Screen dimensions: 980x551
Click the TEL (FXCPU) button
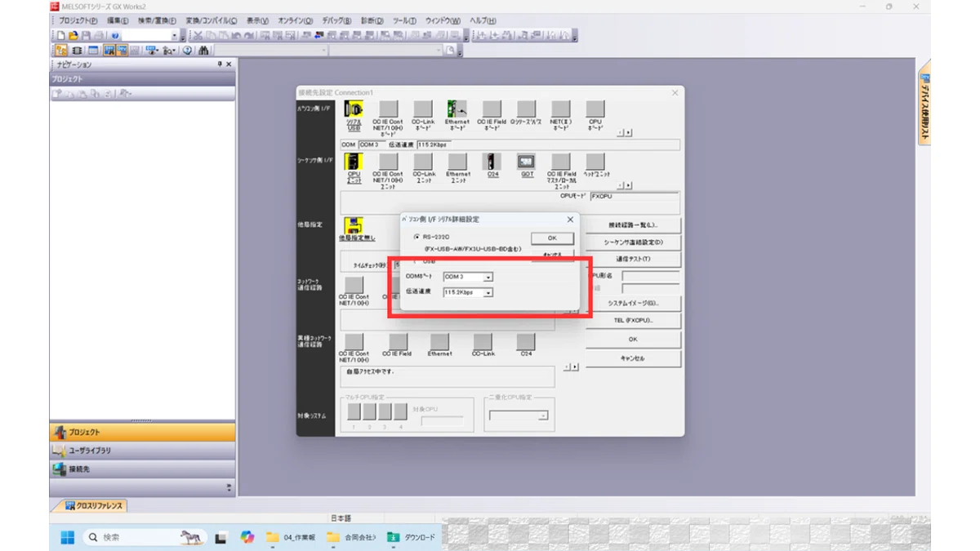click(x=633, y=321)
